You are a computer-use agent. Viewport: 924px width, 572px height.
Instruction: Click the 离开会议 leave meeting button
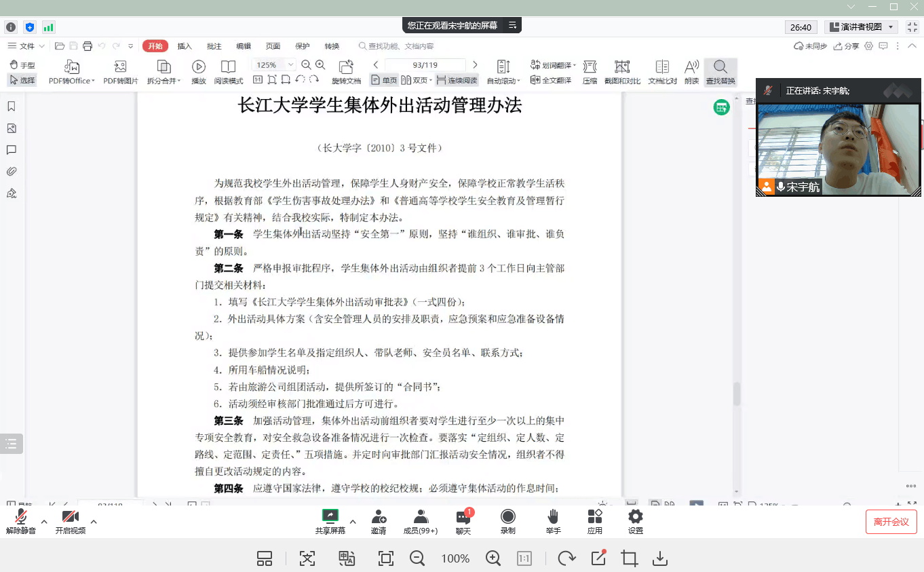[x=891, y=522]
